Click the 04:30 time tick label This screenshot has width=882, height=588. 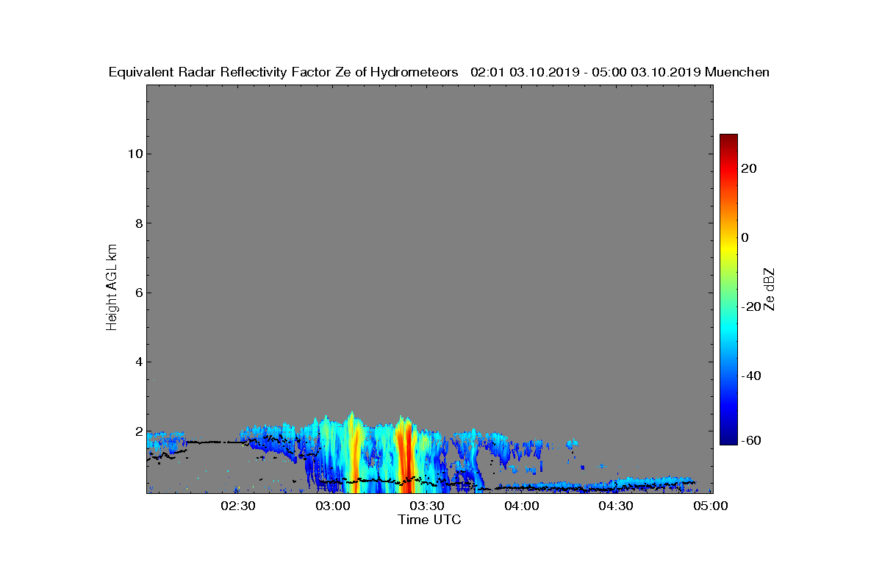(x=615, y=506)
